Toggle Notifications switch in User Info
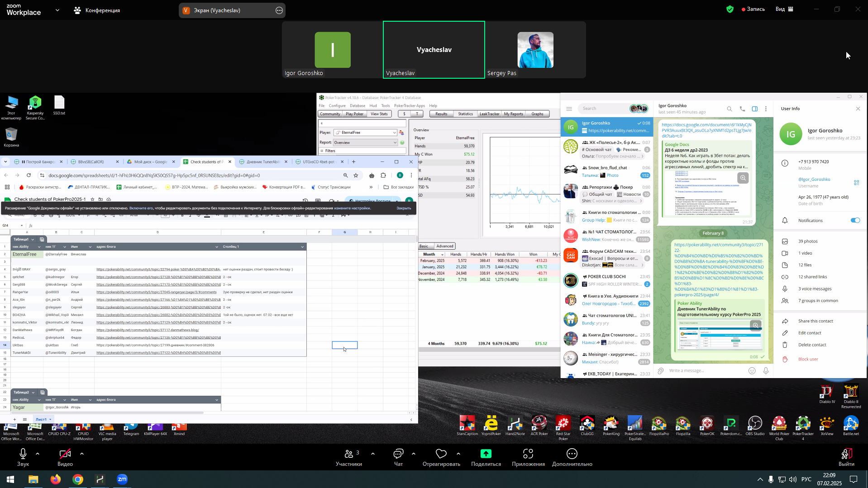The height and width of the screenshot is (488, 868). point(855,220)
